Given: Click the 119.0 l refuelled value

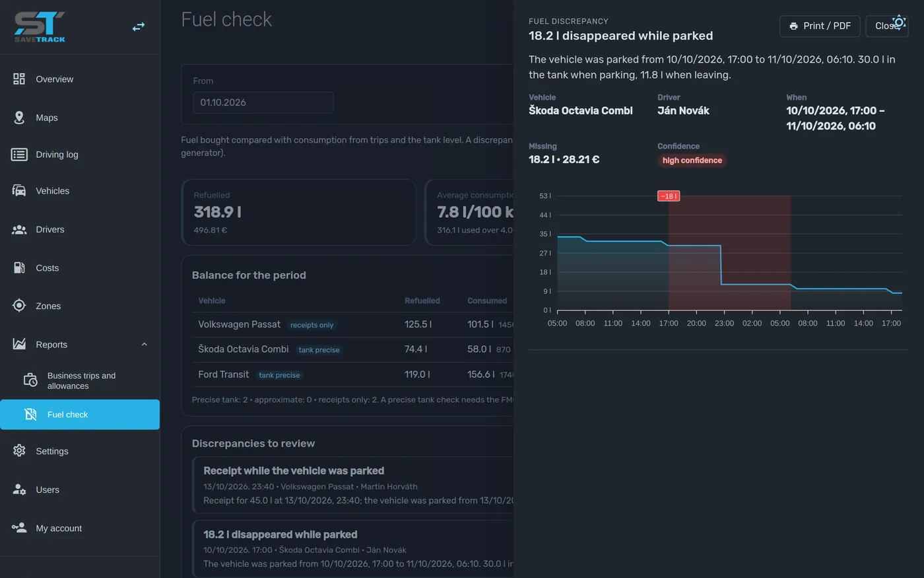Looking at the screenshot, I should coord(417,375).
